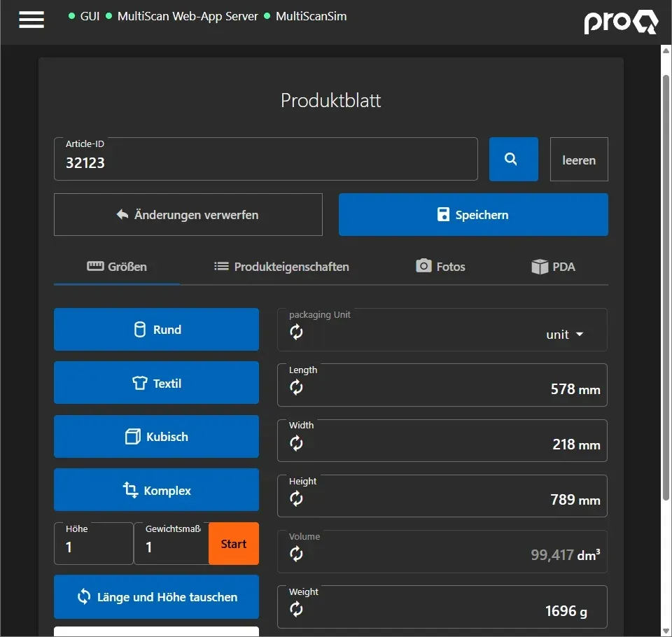Click the scrollbar down arrow

(666, 631)
